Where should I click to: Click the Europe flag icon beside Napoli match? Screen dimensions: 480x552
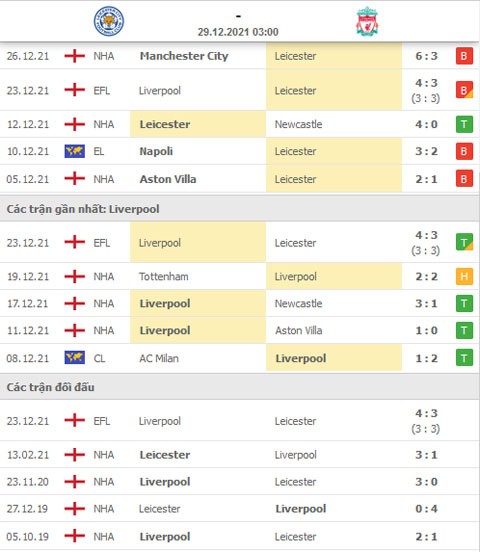coord(75,151)
